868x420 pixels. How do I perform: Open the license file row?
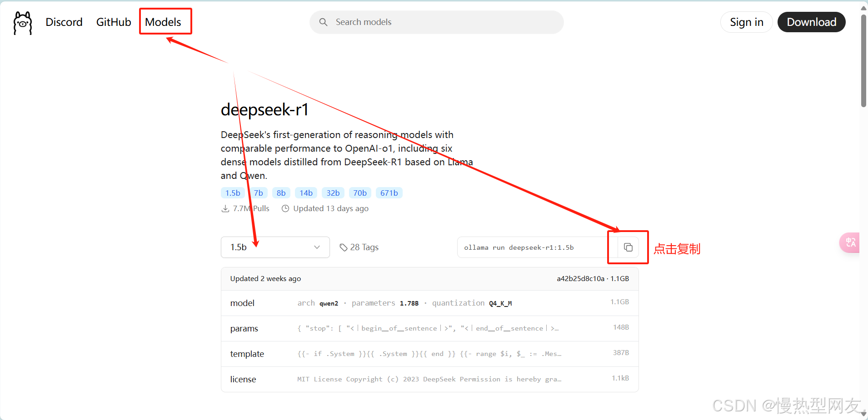point(429,379)
